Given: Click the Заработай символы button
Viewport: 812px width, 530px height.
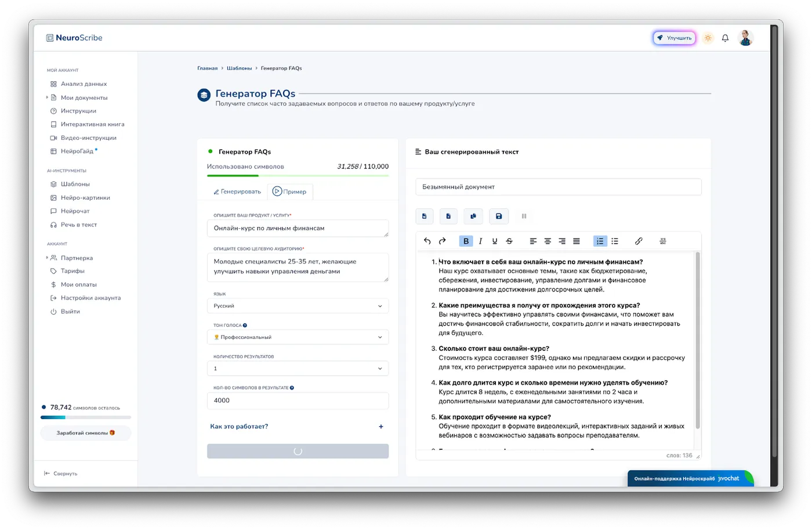Looking at the screenshot, I should [x=86, y=433].
